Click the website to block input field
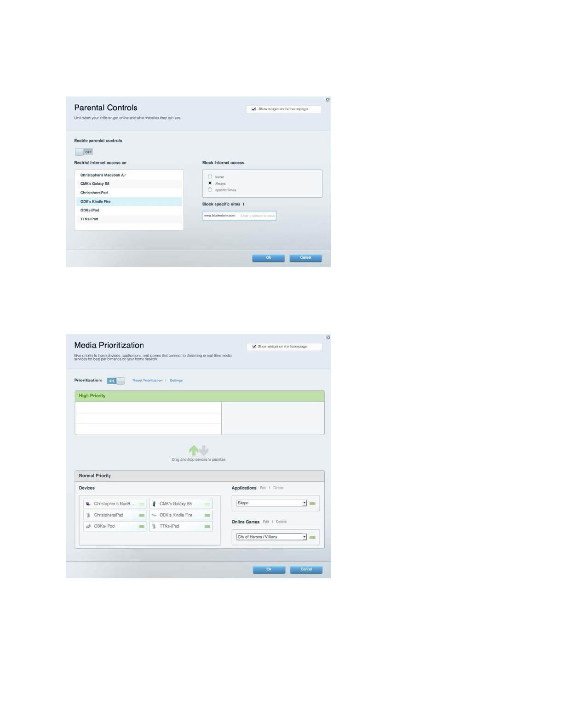This screenshot has height=728, width=563. coord(257,216)
